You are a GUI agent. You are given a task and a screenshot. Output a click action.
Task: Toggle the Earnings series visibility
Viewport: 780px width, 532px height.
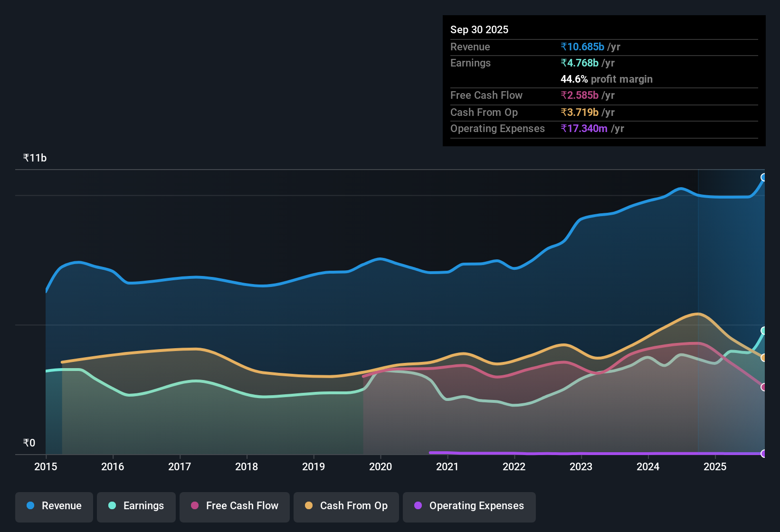136,506
